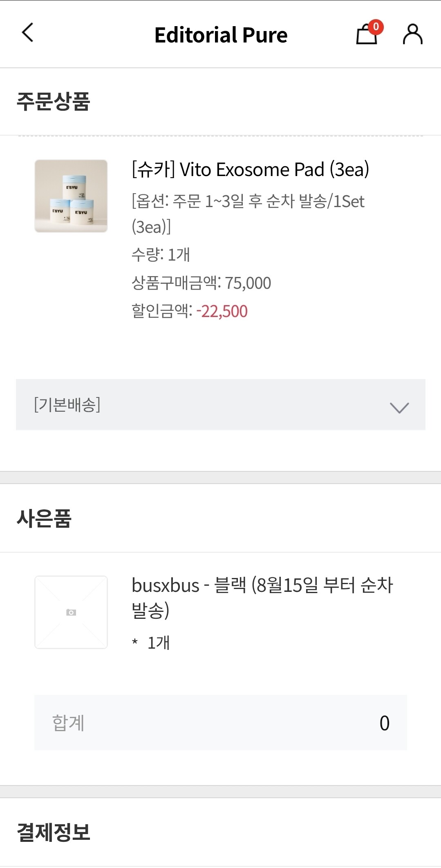The width and height of the screenshot is (441, 868).
Task: Click the Editorial Pure store title
Action: tap(221, 35)
